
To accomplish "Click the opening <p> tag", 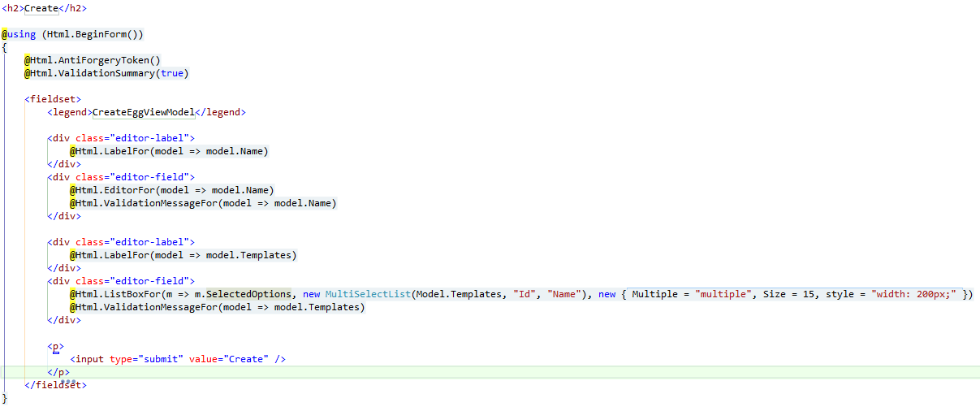I will tap(55, 346).
